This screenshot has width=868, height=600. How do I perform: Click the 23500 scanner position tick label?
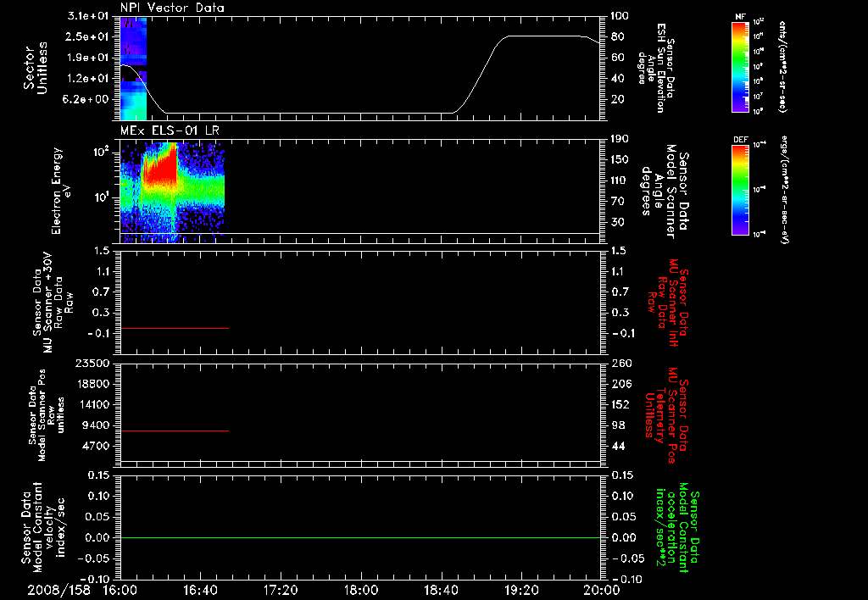(x=92, y=363)
